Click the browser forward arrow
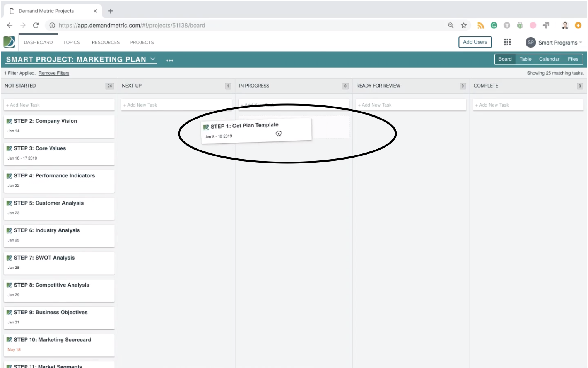 [23, 25]
